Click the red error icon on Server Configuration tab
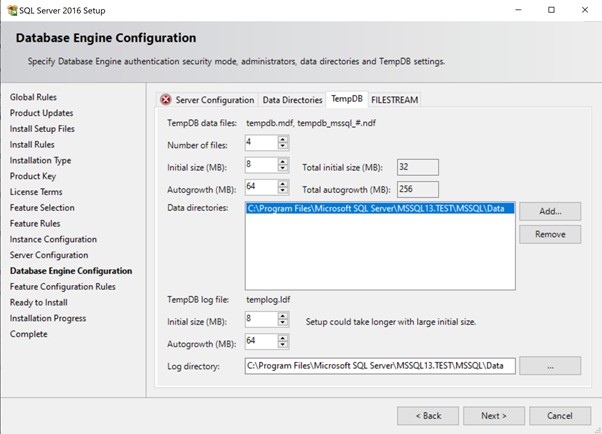This screenshot has width=602, height=434. click(166, 99)
